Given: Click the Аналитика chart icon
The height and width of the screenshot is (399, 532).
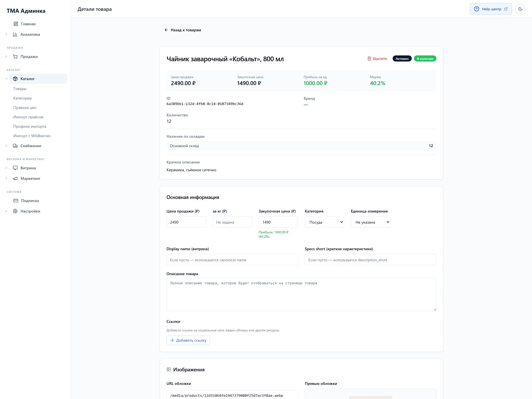Looking at the screenshot, I should pyautogui.click(x=15, y=34).
